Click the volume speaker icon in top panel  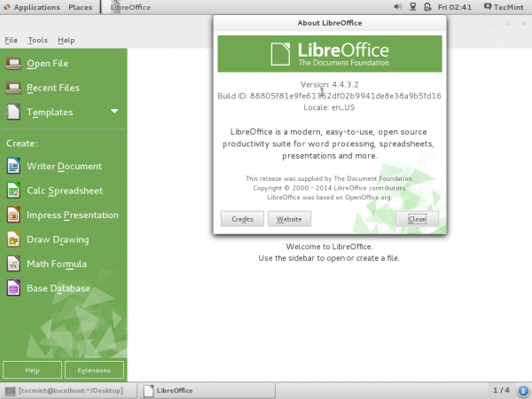397,7
